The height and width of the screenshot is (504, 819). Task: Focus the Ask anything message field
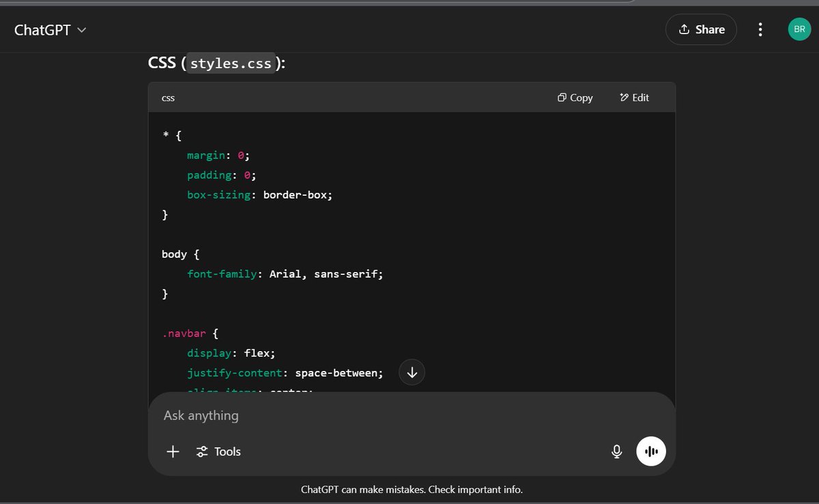click(x=412, y=415)
